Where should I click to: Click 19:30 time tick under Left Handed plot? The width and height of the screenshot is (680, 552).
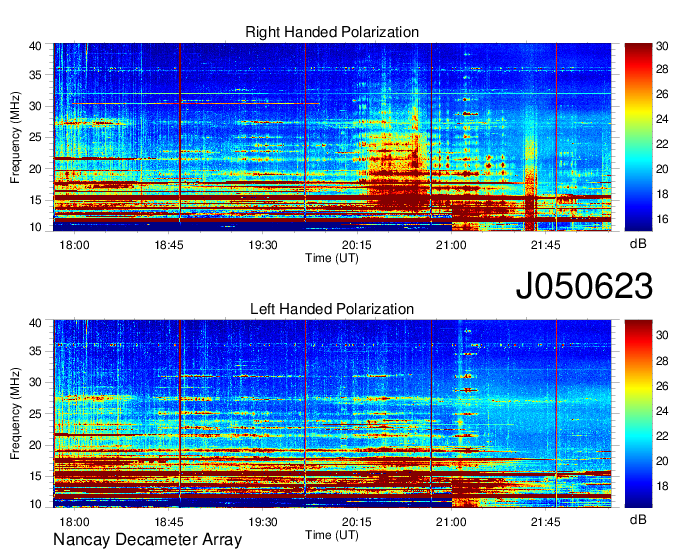tap(263, 522)
